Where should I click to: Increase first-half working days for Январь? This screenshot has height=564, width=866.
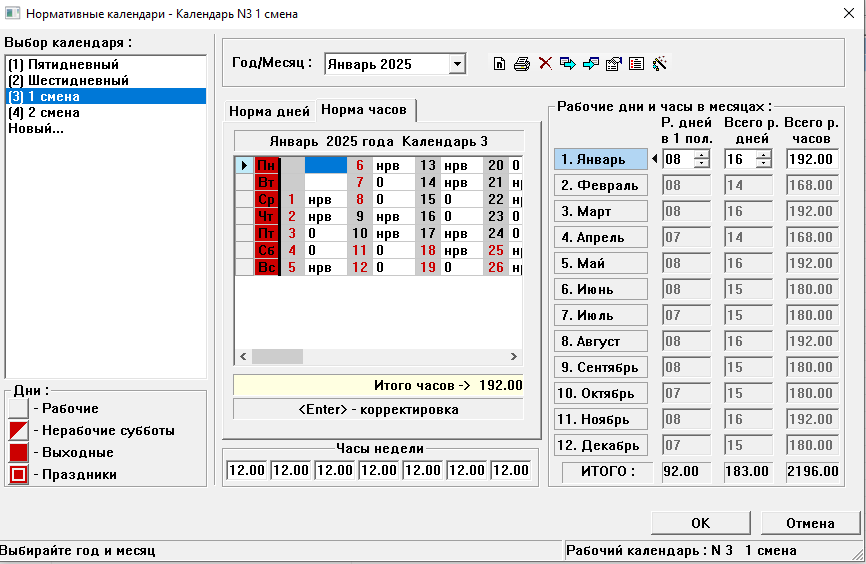[701, 155]
